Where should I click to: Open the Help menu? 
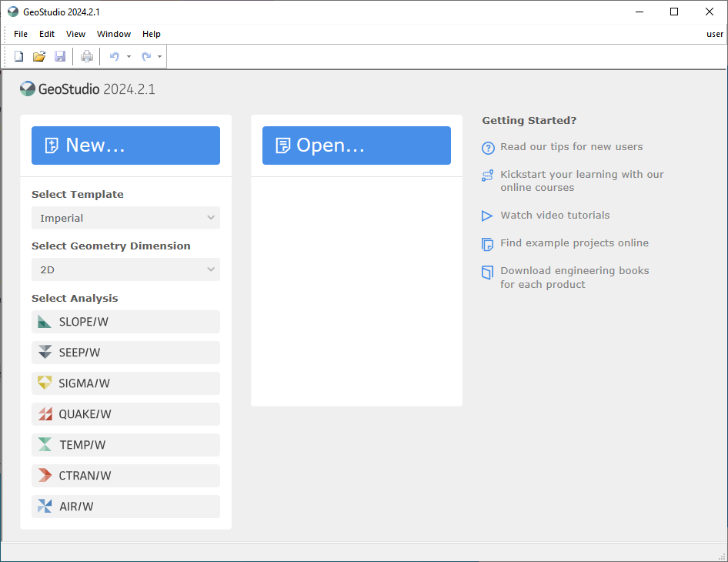pos(152,34)
